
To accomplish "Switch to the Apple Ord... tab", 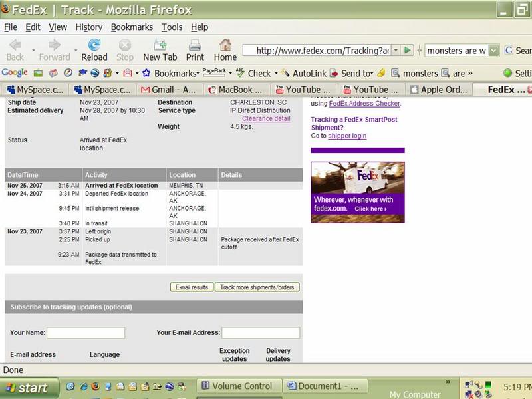I will tap(439, 90).
